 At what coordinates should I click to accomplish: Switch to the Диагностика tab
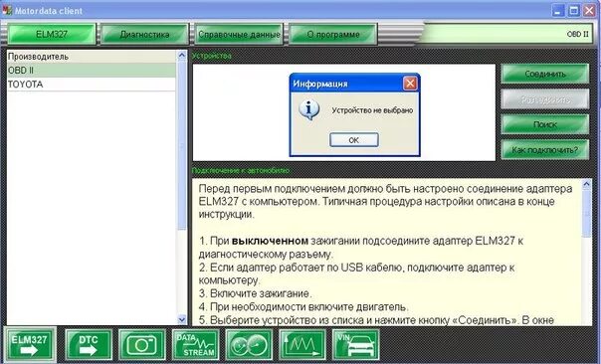(145, 34)
